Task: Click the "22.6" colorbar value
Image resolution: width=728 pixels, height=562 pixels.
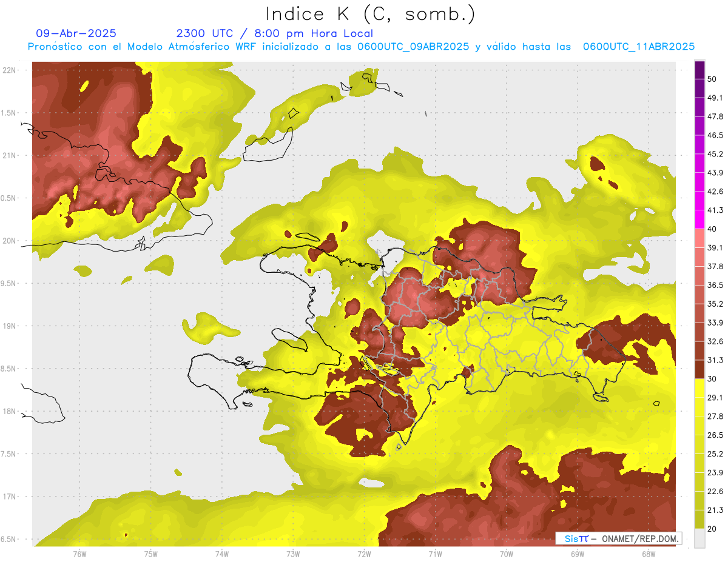Action: click(715, 491)
